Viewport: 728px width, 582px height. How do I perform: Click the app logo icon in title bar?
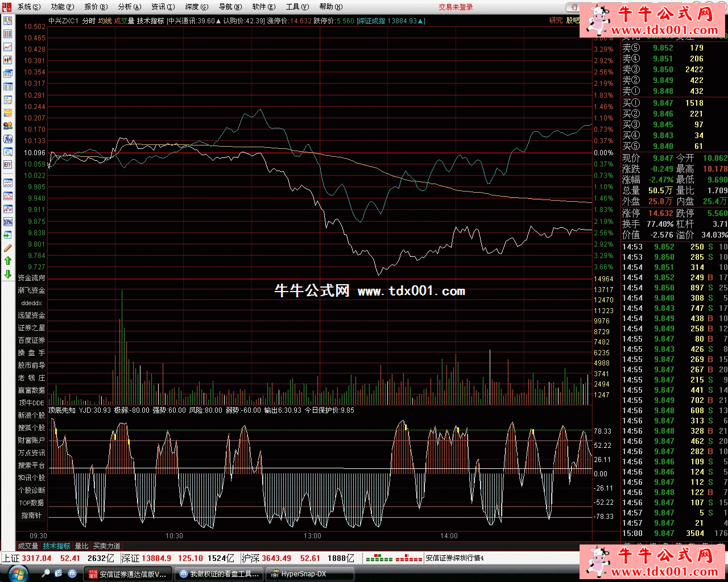click(6, 7)
